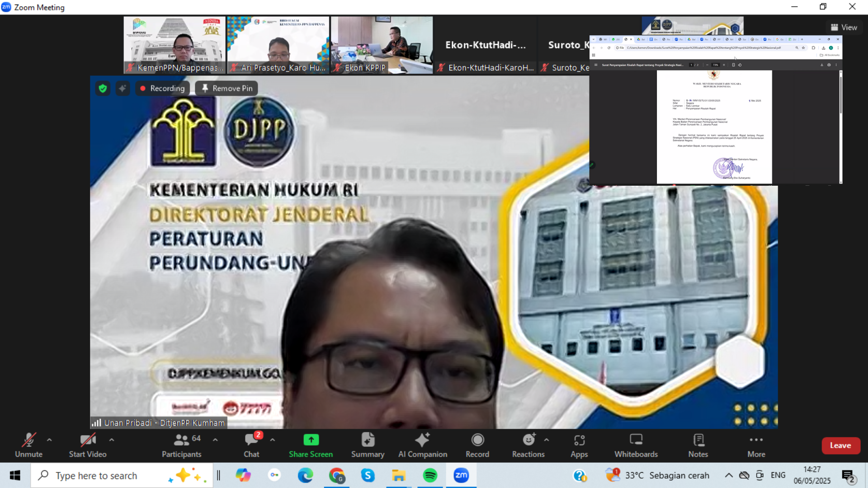The height and width of the screenshot is (488, 868).
Task: Click the Recording indicator
Action: [162, 89]
